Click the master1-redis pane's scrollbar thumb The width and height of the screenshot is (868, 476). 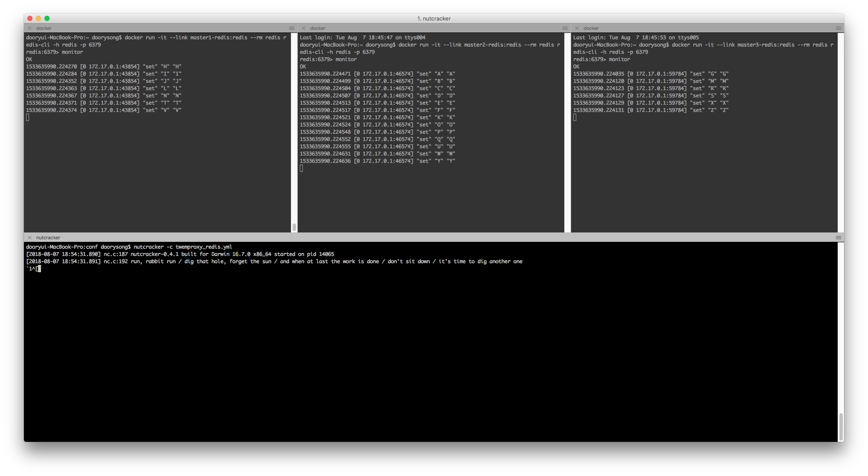294,227
